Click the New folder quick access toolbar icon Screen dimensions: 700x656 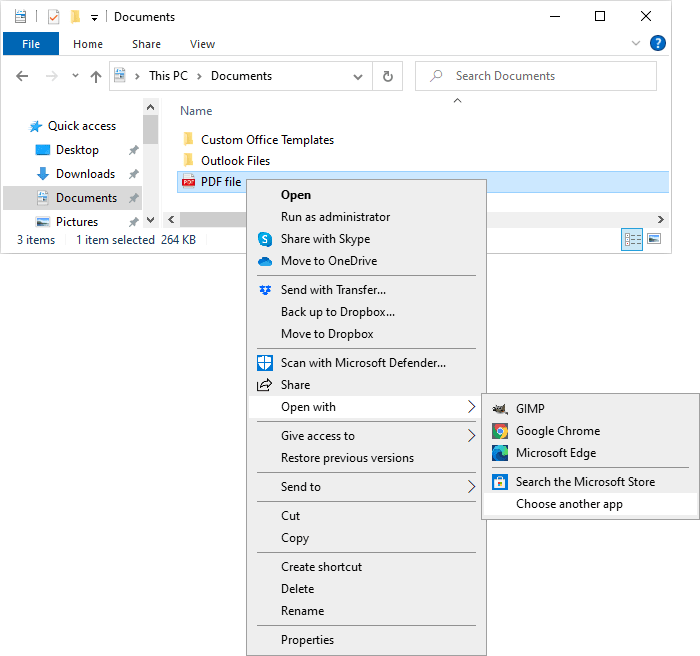pyautogui.click(x=75, y=17)
